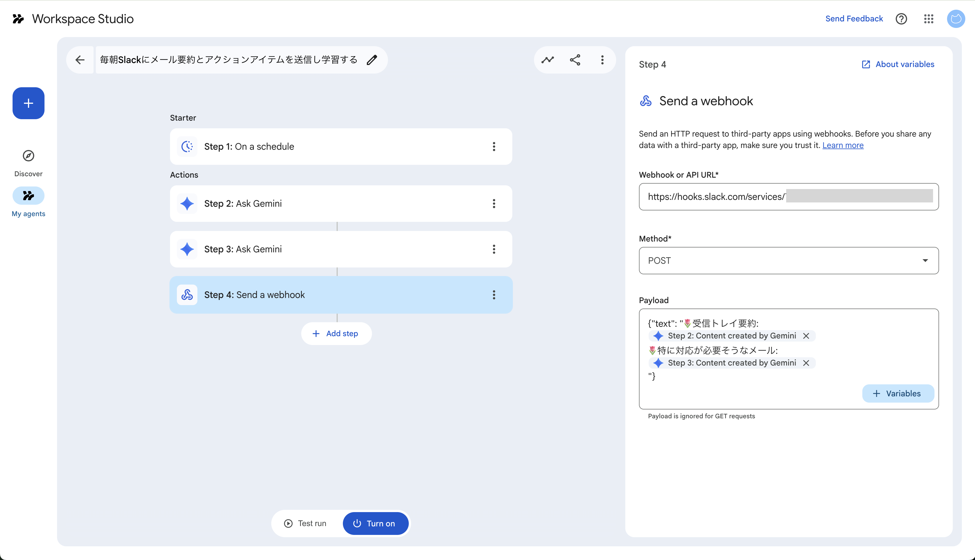975x560 pixels.
Task: Select the Gemini icon on Step 2
Action: point(187,204)
